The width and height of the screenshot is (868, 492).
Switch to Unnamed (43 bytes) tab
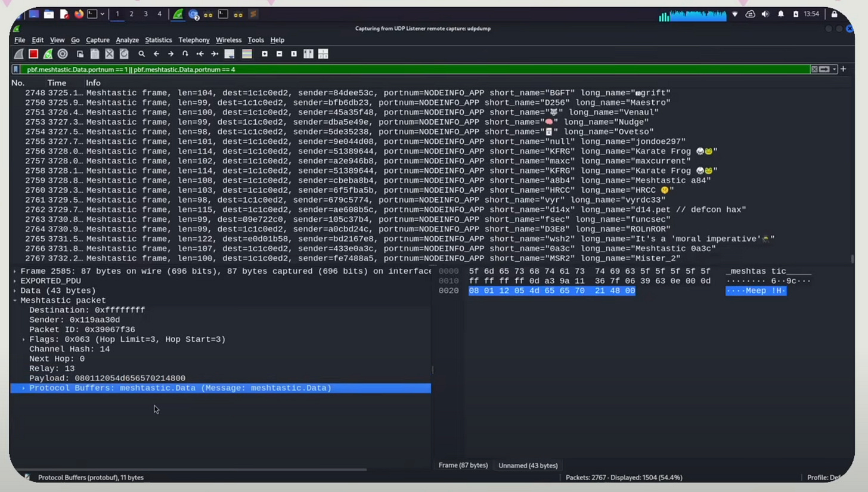pyautogui.click(x=528, y=465)
